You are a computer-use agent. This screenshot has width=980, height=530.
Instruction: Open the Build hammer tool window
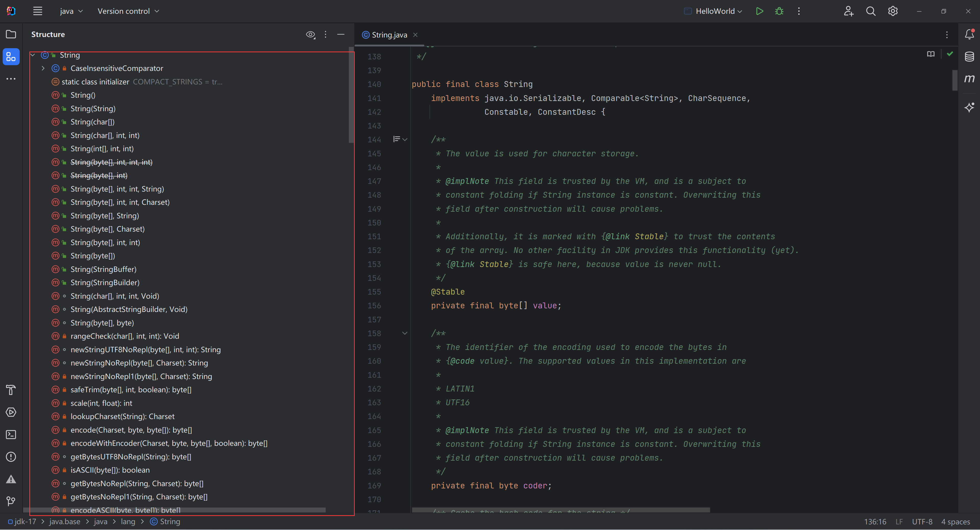(x=11, y=390)
